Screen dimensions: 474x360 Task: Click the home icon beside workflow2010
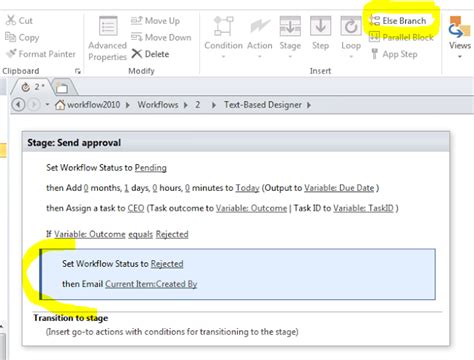click(x=60, y=105)
